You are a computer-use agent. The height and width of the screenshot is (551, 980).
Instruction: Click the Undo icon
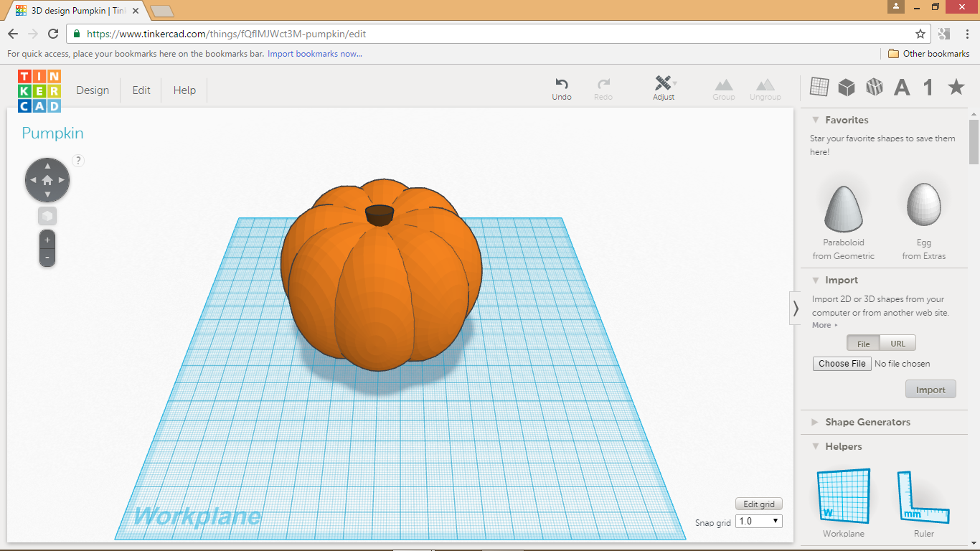coord(561,85)
